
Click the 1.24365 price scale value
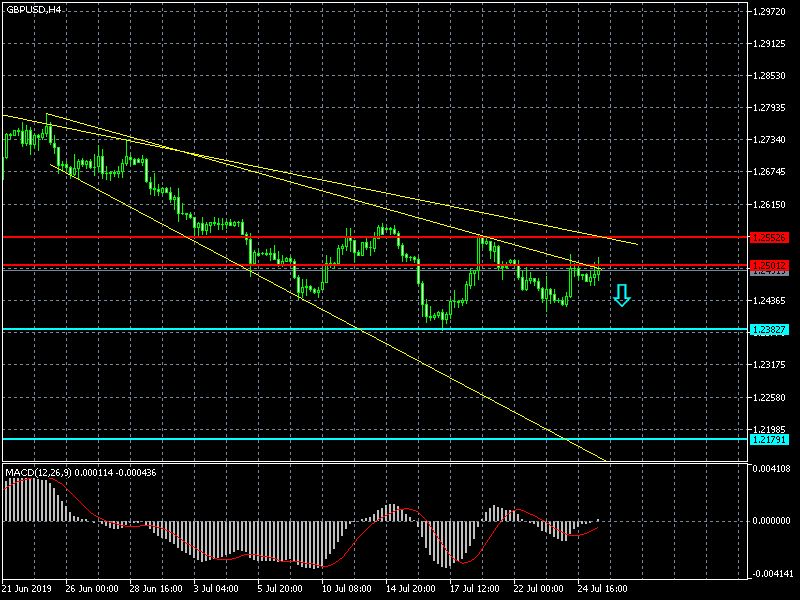769,301
